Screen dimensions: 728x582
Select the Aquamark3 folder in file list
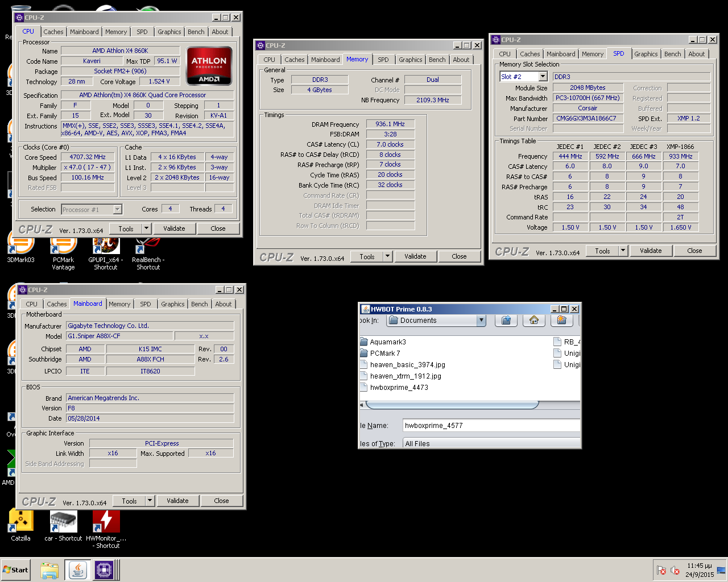tap(383, 342)
